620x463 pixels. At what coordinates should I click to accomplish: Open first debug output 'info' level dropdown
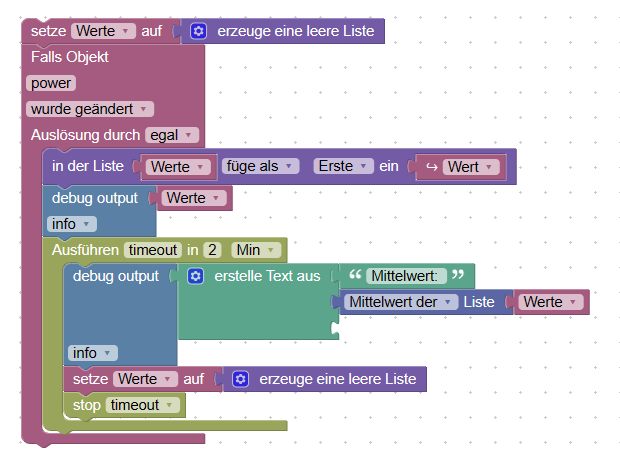point(71,224)
